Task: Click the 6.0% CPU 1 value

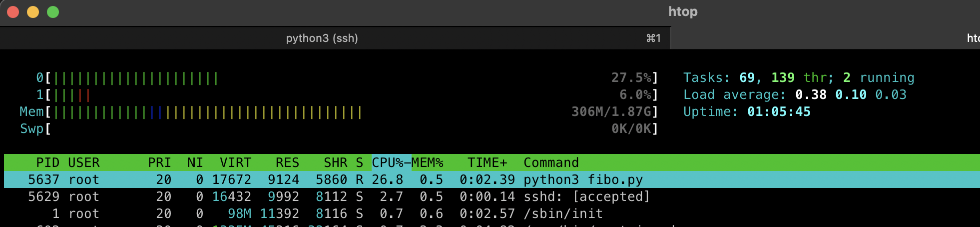Action: [x=635, y=94]
